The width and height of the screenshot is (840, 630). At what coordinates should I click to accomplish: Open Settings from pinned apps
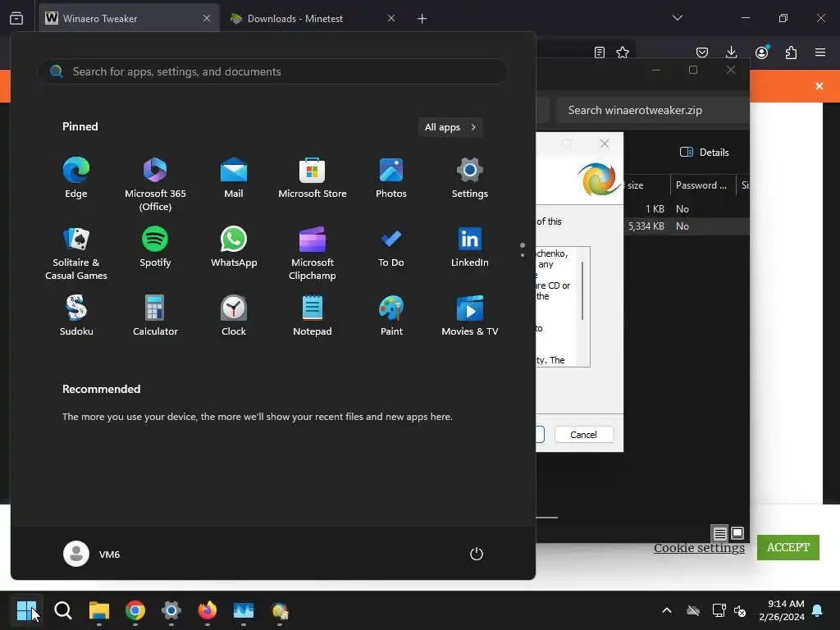click(470, 178)
